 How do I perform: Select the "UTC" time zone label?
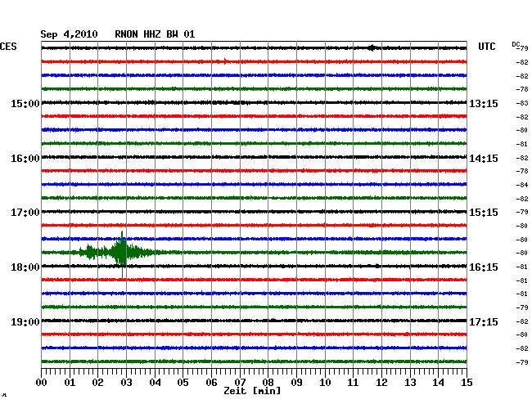tap(486, 47)
